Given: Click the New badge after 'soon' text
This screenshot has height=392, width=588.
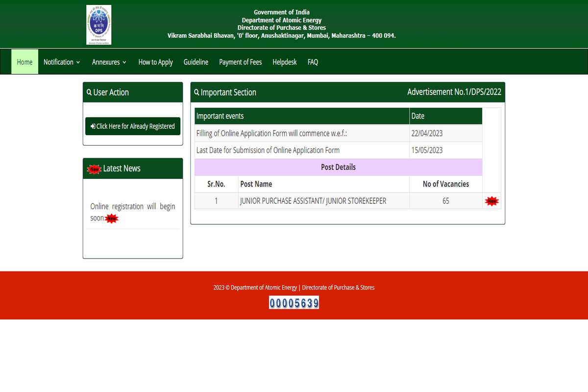Looking at the screenshot, I should pos(112,219).
